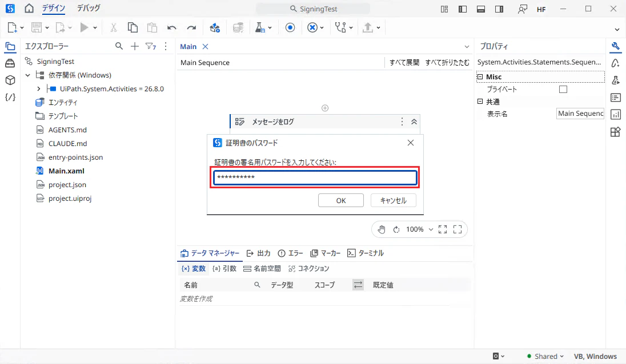Select Main.xaml in the explorer
Viewport: 626px width, 364px height.
click(66, 171)
